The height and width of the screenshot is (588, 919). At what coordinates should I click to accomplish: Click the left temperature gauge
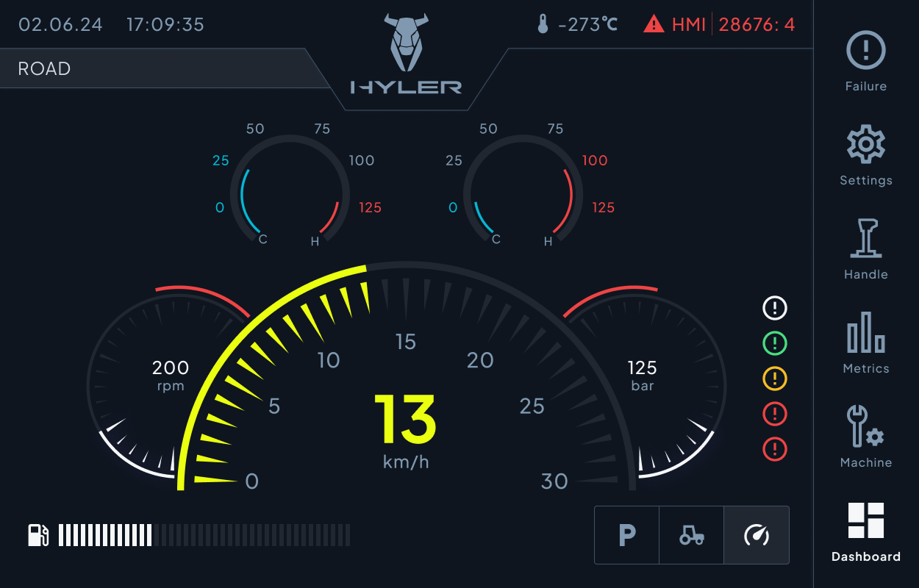[290, 190]
